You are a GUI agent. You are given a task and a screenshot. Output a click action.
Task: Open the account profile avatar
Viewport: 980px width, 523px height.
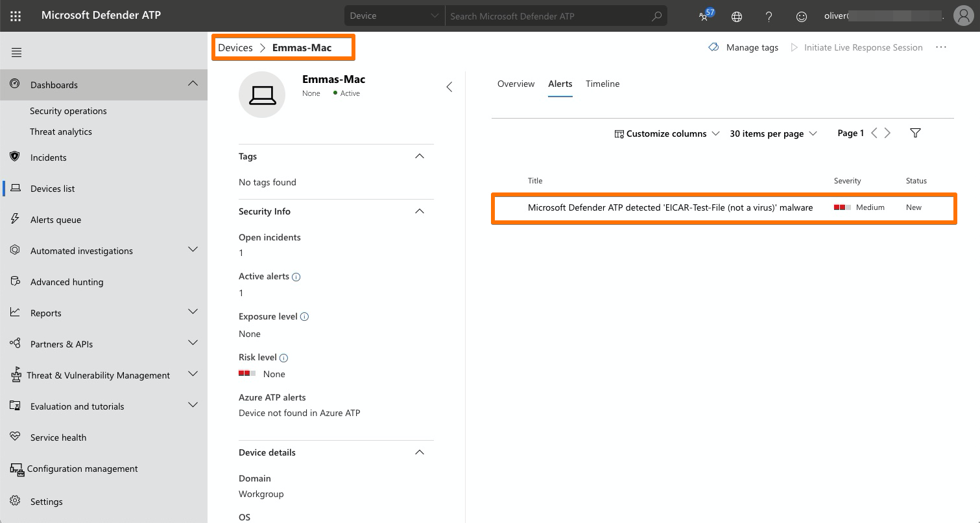coord(963,16)
